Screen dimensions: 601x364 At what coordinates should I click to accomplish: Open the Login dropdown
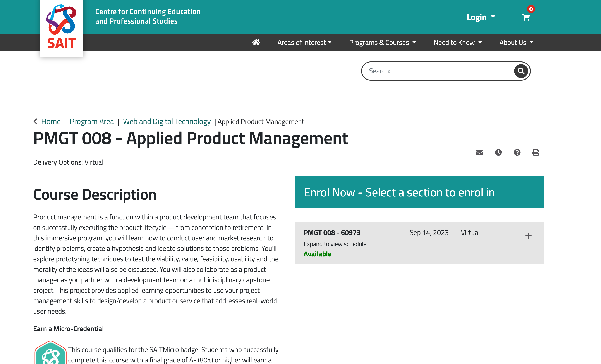click(481, 17)
